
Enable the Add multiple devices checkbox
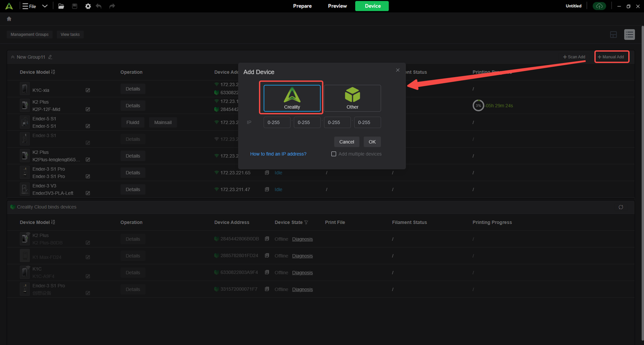tap(334, 154)
